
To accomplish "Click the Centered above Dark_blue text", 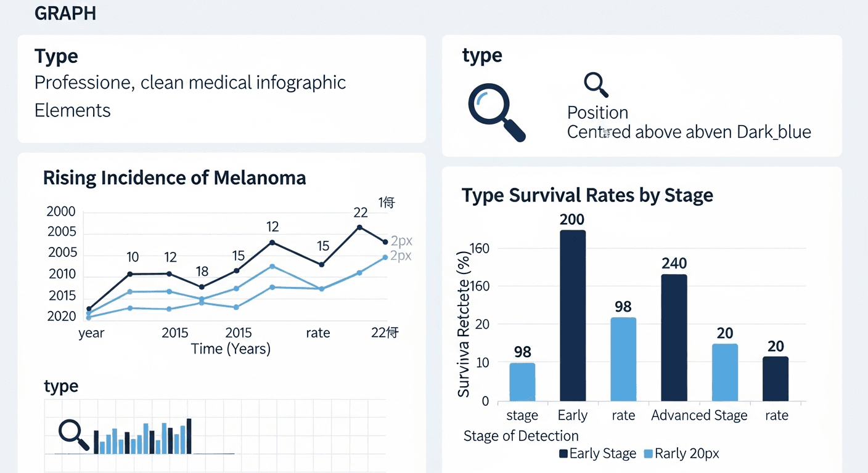I will [689, 132].
